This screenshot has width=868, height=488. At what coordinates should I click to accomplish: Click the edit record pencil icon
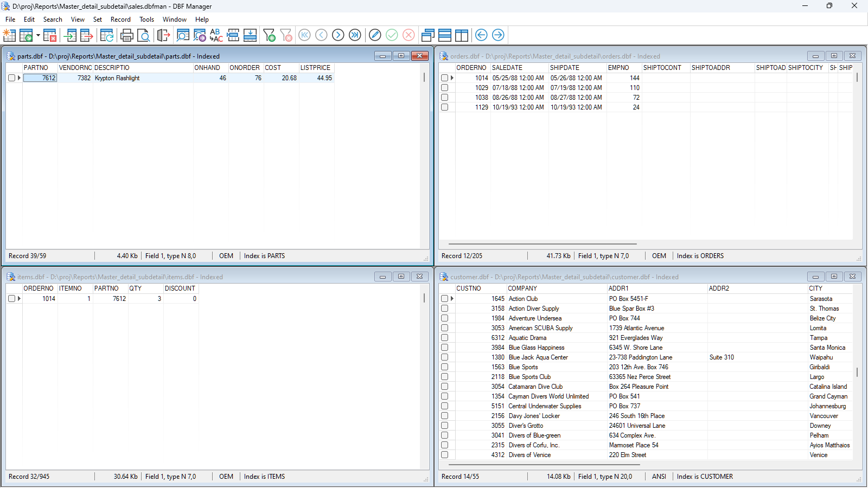point(375,35)
